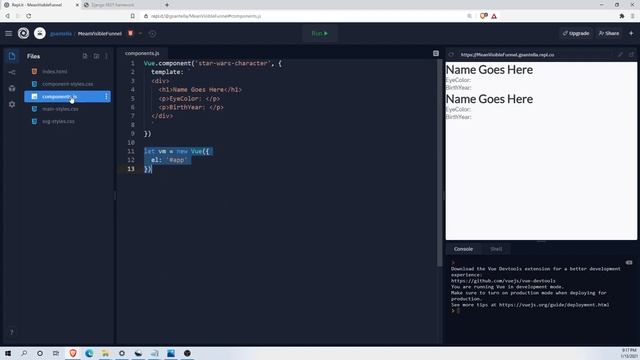Add a new file in Files panel

pos(85,56)
